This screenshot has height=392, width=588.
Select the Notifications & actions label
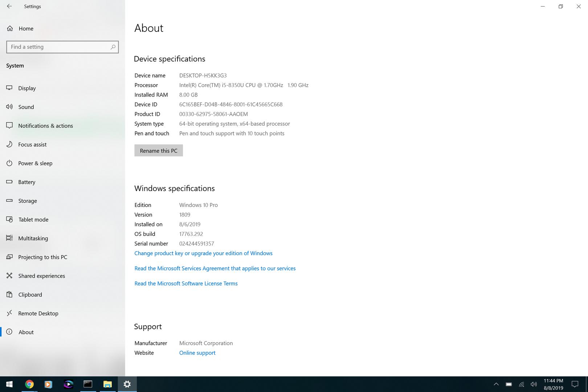[x=46, y=126]
